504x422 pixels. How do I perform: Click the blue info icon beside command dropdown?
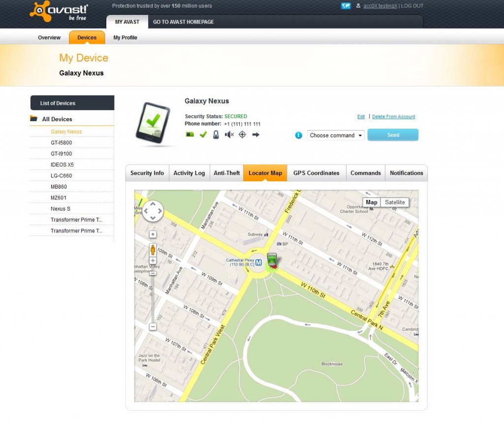click(x=298, y=135)
